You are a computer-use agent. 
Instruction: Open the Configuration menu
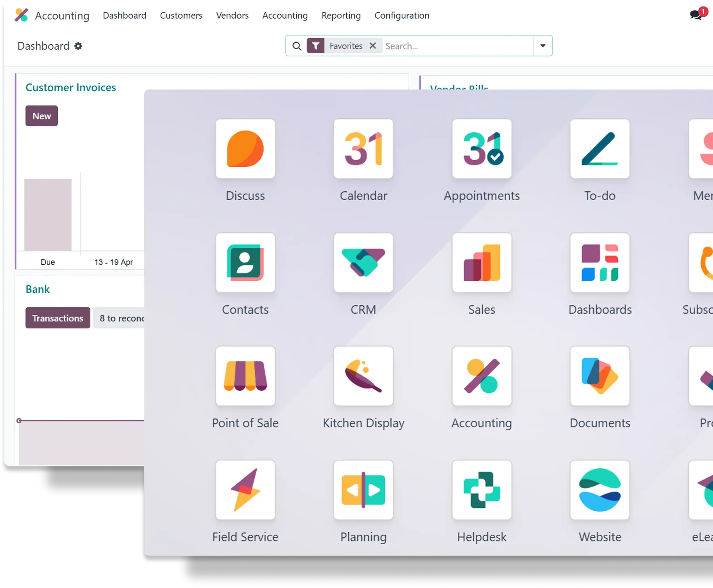(402, 15)
